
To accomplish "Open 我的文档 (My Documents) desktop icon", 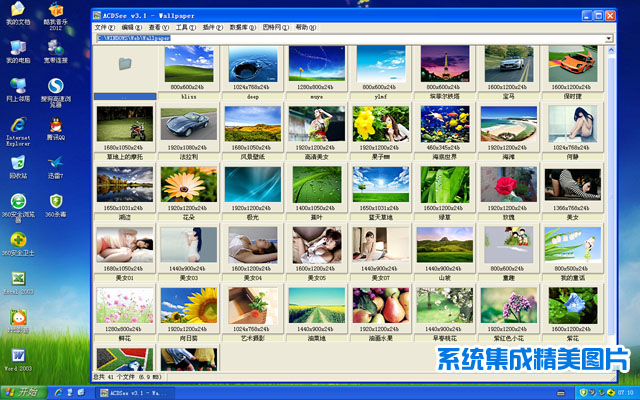I will pyautogui.click(x=18, y=14).
